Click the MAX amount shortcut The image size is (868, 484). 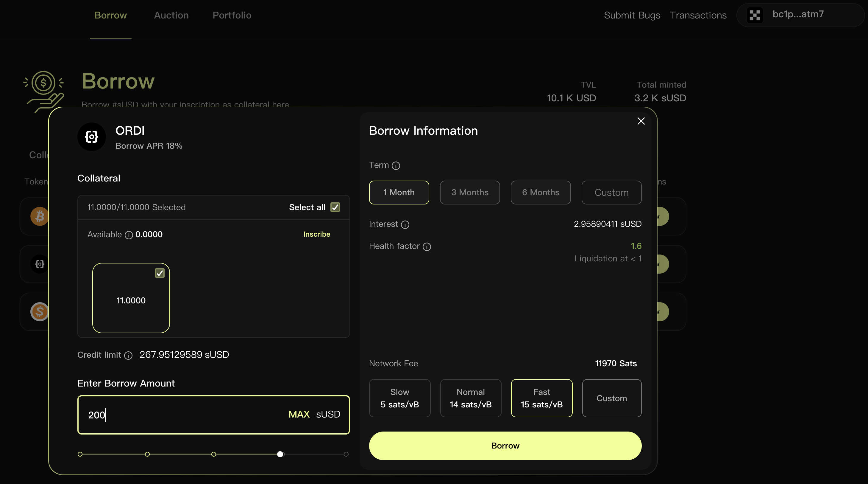coord(299,415)
